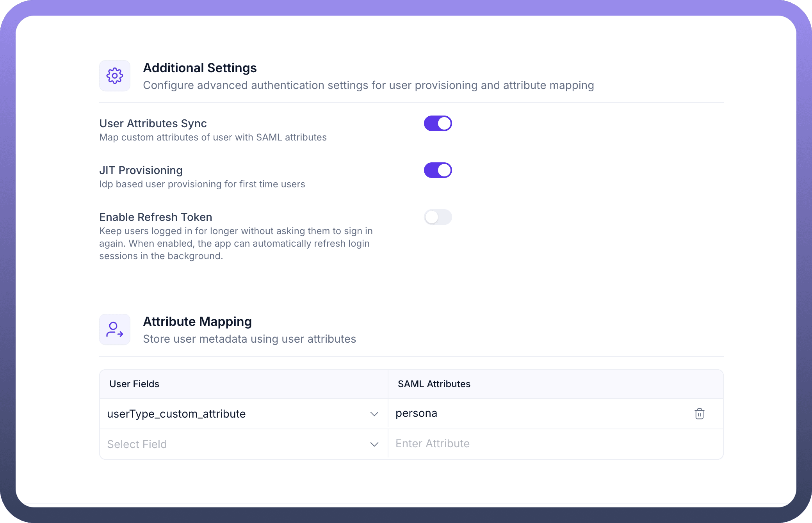812x523 pixels.
Task: Click the refresh token description text
Action: [x=235, y=244]
